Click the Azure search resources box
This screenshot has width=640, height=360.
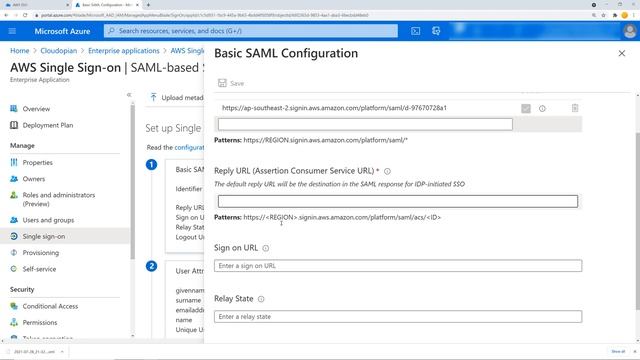[251, 31]
